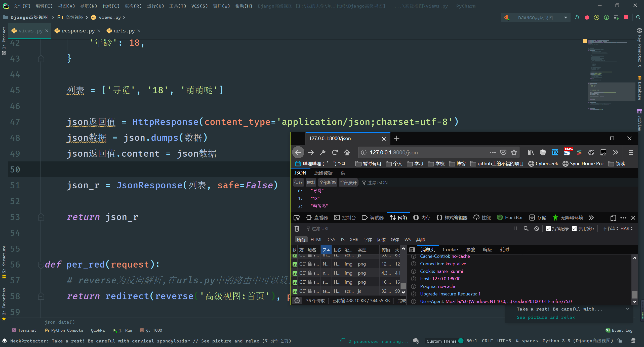Toggle the 禁用缓存 checkbox

(574, 229)
